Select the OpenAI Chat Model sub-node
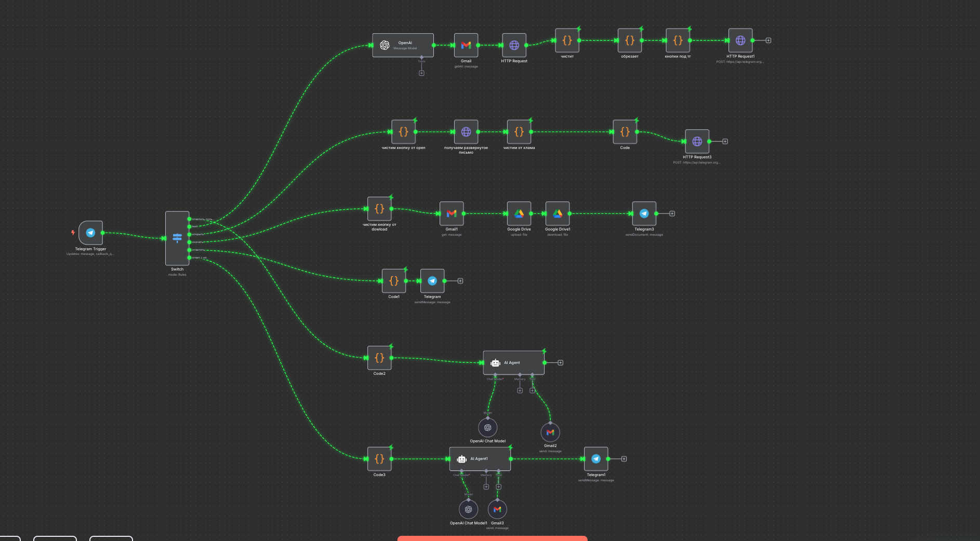Image resolution: width=980 pixels, height=541 pixels. click(488, 428)
